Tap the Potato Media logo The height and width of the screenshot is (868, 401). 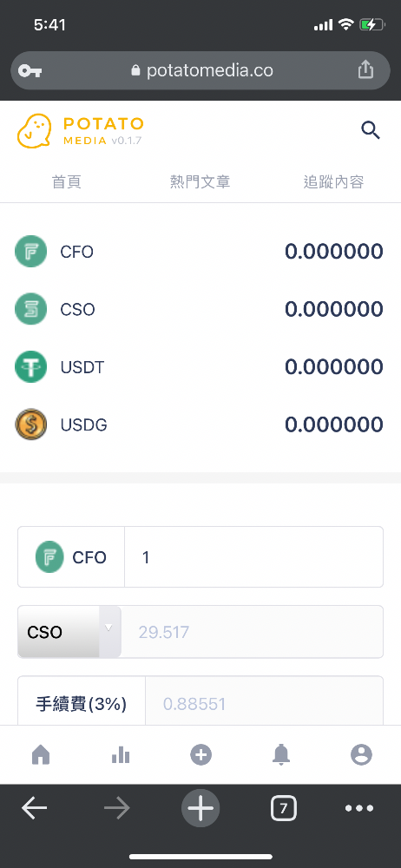coord(81,131)
